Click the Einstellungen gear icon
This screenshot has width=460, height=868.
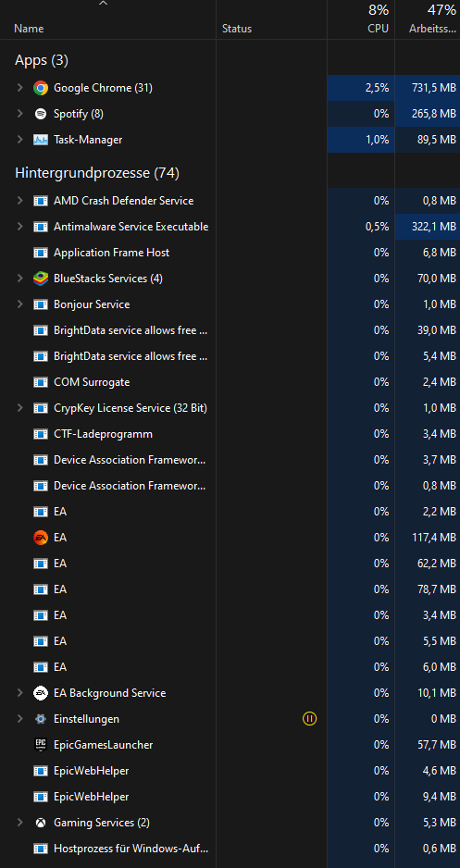coord(41,719)
